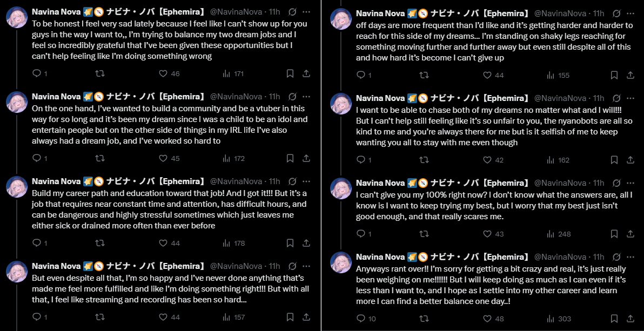Reply to the 'But even despite all that' tweet
Image resolution: width=644 pixels, height=331 pixels.
37,317
